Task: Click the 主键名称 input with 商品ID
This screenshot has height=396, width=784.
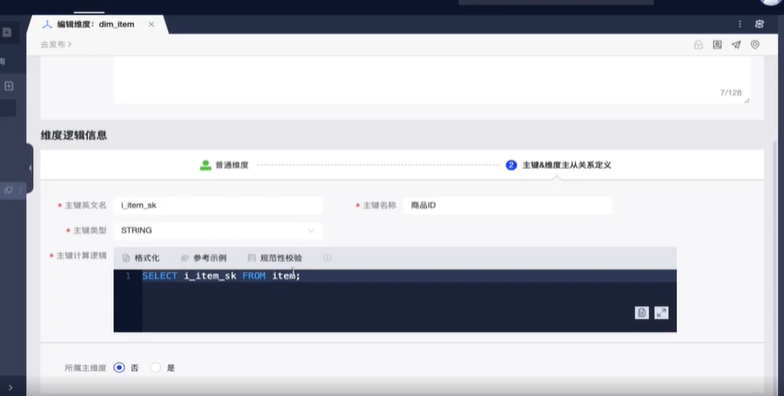Action: 508,206
